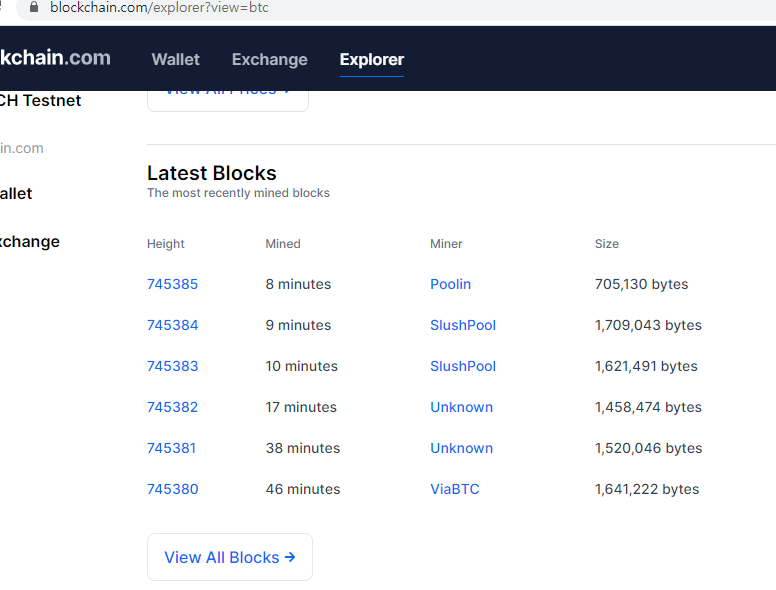Viewport: 776px width, 590px height.
Task: Click 'The most recently mined blocks' subtitle
Action: 238,193
